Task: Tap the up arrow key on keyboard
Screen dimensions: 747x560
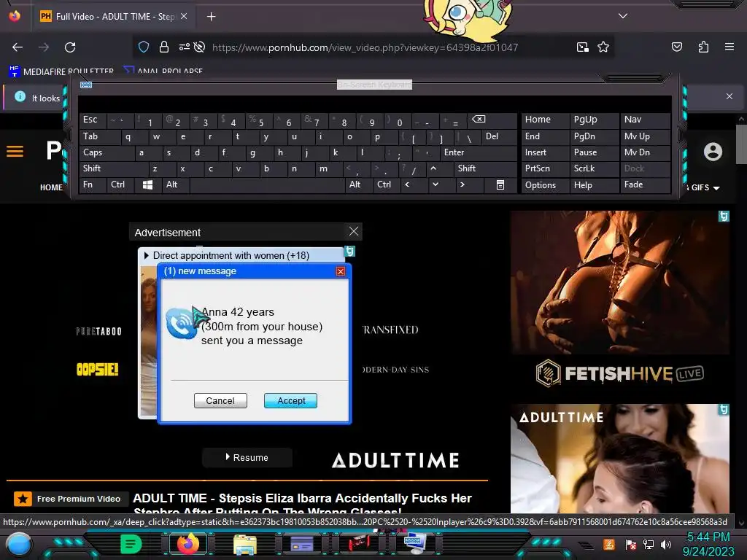Action: [x=433, y=168]
